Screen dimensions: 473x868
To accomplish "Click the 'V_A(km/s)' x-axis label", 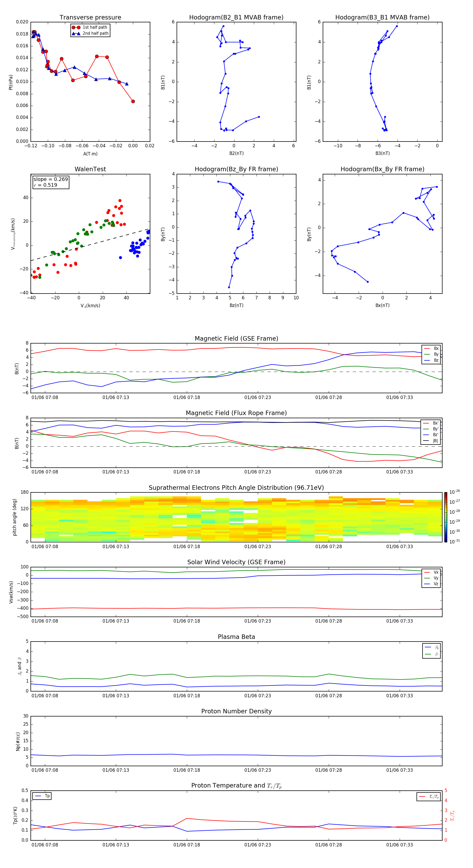I will tap(90, 306).
